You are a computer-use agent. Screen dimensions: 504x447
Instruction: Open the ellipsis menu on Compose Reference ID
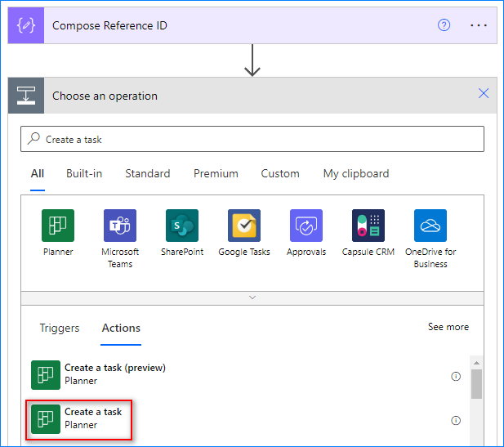click(x=479, y=25)
